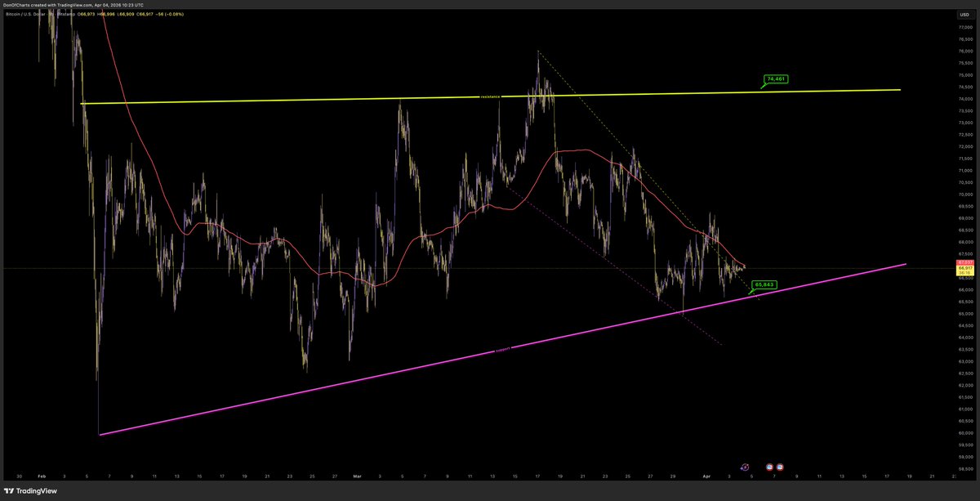Open the purple lightning event icon on time axis
980x501 pixels.
tap(745, 467)
